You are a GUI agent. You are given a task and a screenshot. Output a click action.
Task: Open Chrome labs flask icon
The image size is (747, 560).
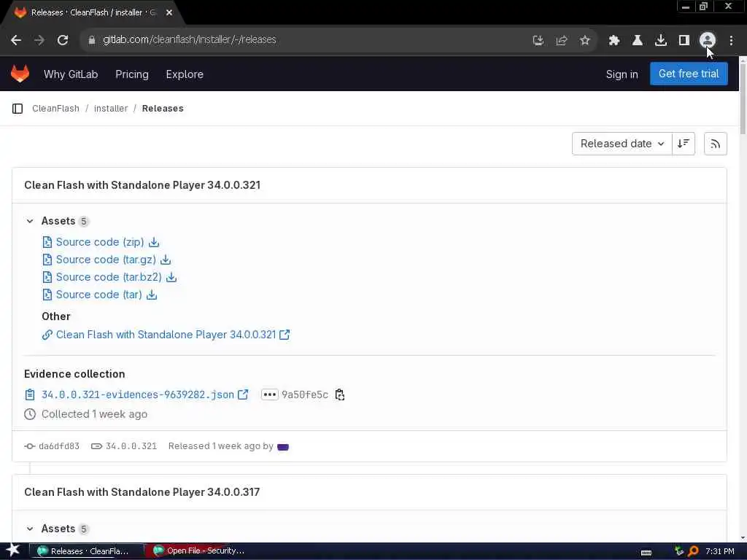pyautogui.click(x=637, y=40)
